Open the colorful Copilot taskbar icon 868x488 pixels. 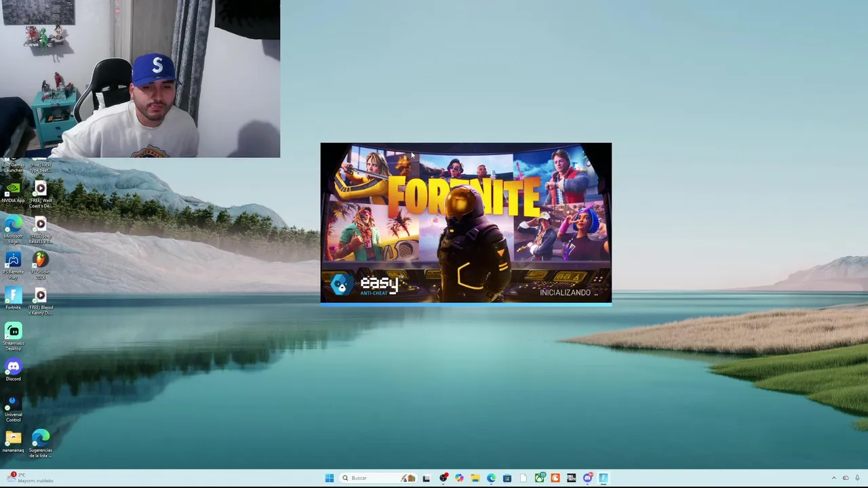459,478
